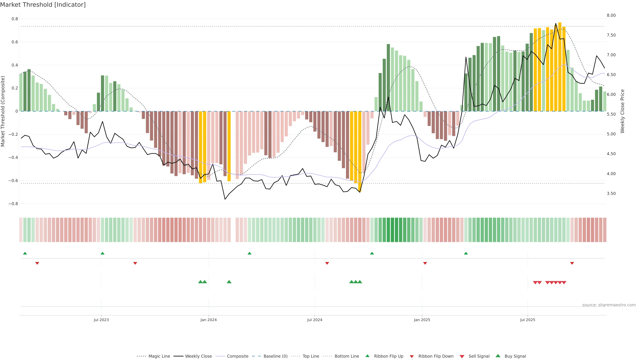
Task: Click Market Threshold [Indicator] title
Action: (43, 5)
